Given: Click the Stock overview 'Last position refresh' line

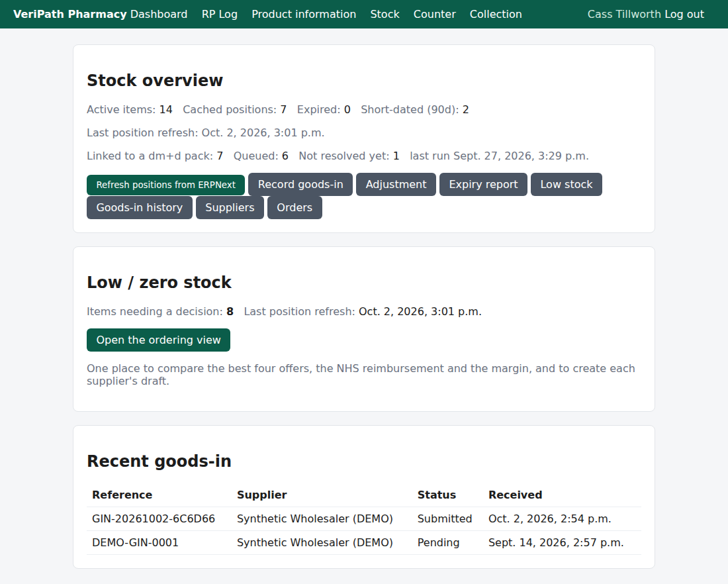Looking at the screenshot, I should click(x=205, y=133).
